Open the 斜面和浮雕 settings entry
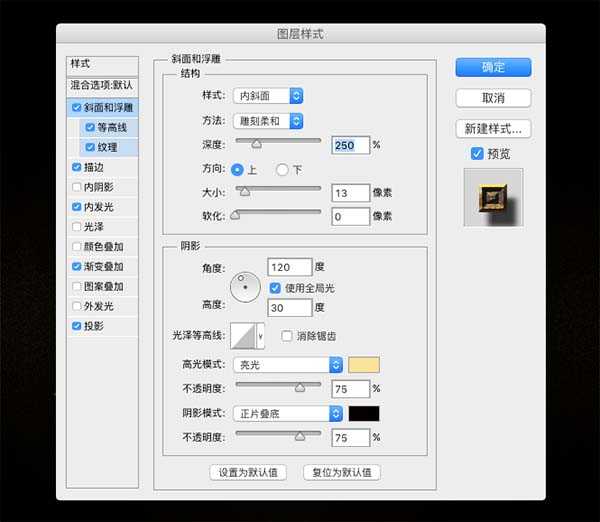This screenshot has height=522, width=600. (108, 108)
